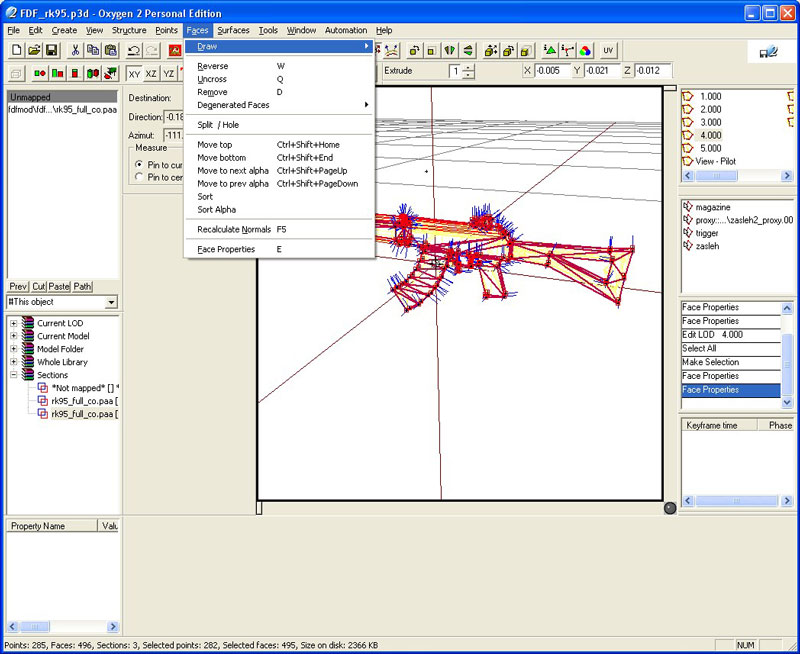The height and width of the screenshot is (654, 800).
Task: Click the RGB color circles toolbar icon
Action: tap(585, 50)
